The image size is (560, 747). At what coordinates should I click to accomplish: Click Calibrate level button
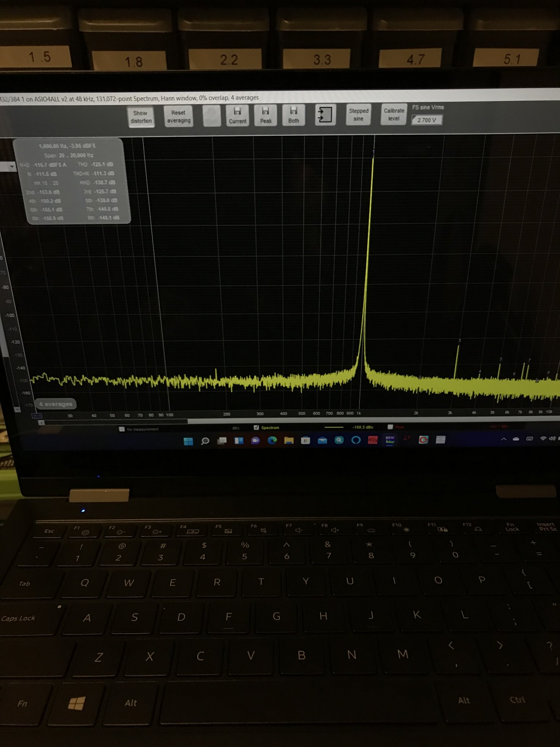click(x=394, y=114)
